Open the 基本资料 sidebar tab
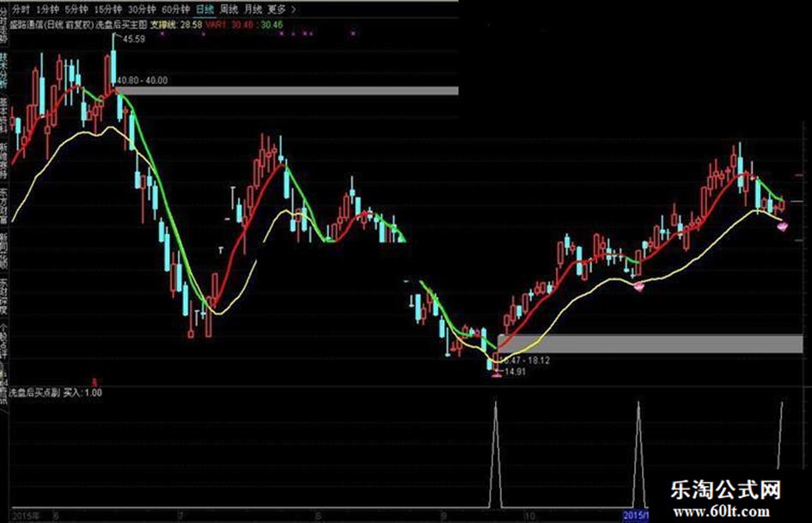812x523 pixels. pos(4,115)
